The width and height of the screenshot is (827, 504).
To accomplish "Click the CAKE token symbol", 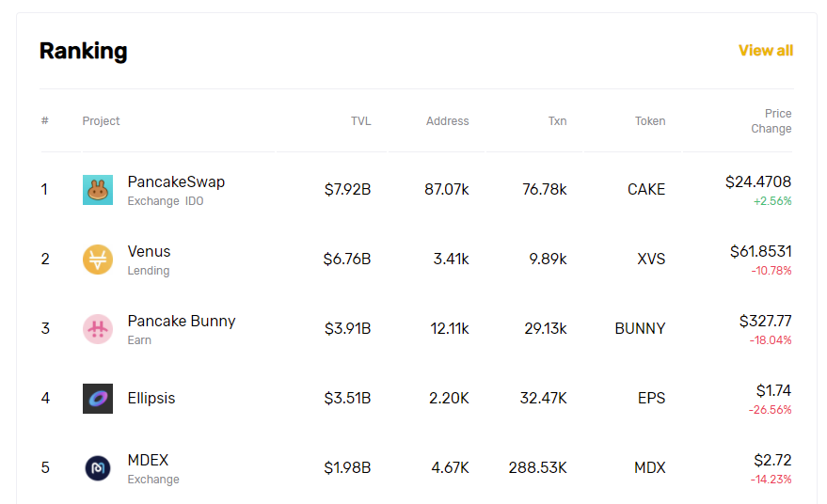I will click(646, 190).
